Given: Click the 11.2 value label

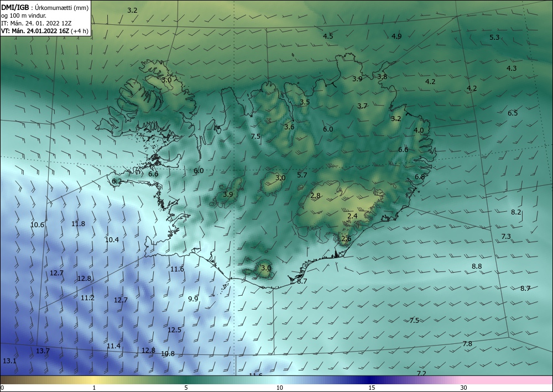Looking at the screenshot, I should click(87, 298).
